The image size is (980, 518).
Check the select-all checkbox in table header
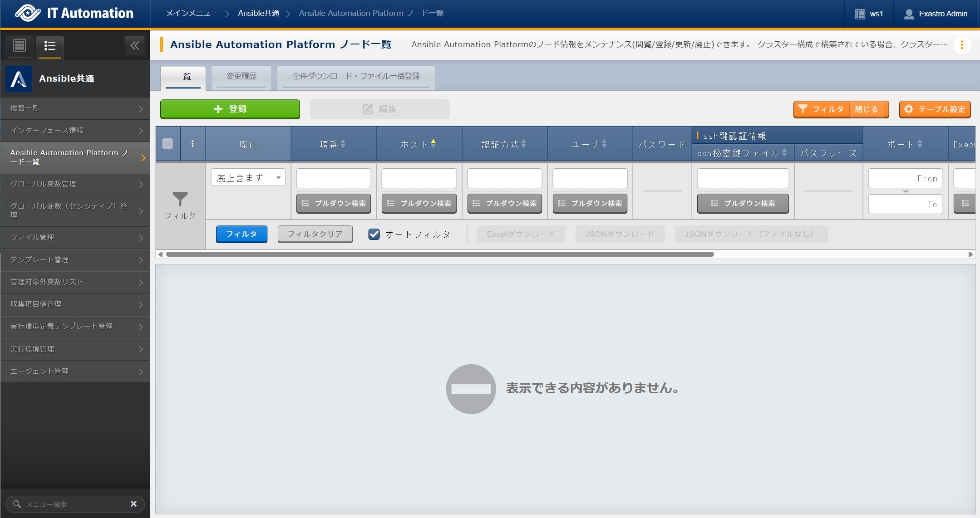[x=167, y=144]
